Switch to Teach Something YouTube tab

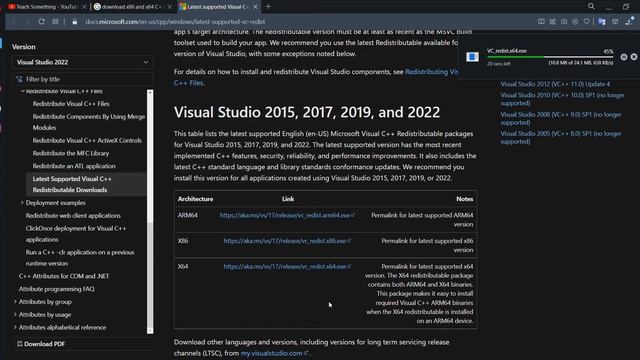tap(47, 7)
